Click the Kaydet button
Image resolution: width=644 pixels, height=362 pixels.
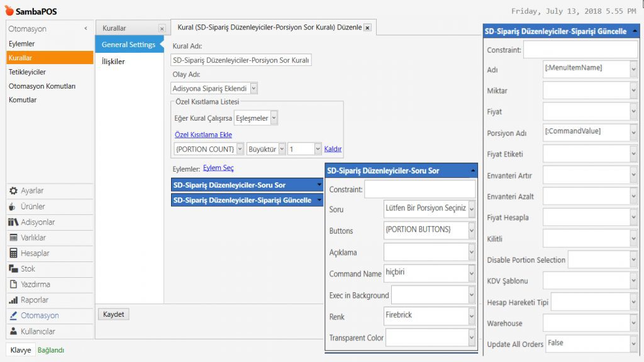click(114, 314)
